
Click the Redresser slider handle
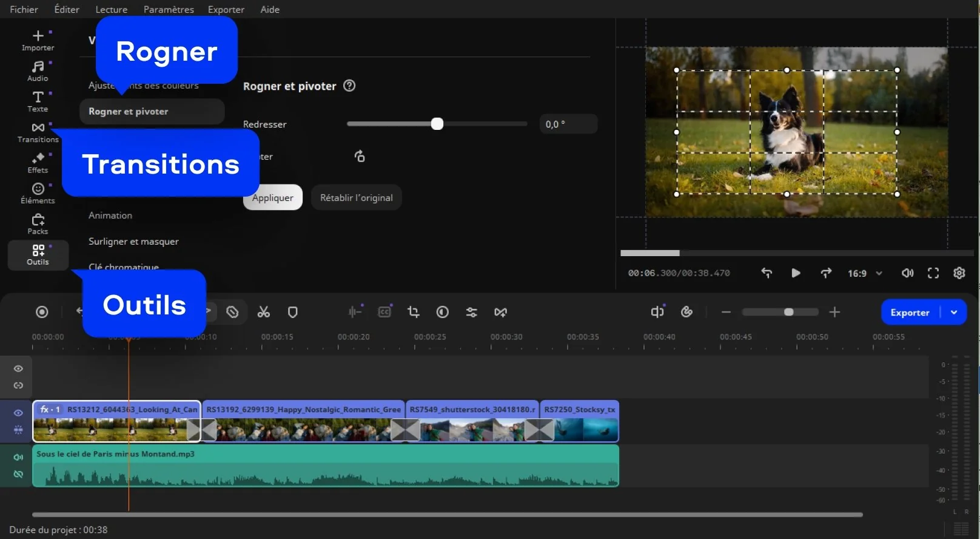pos(437,124)
